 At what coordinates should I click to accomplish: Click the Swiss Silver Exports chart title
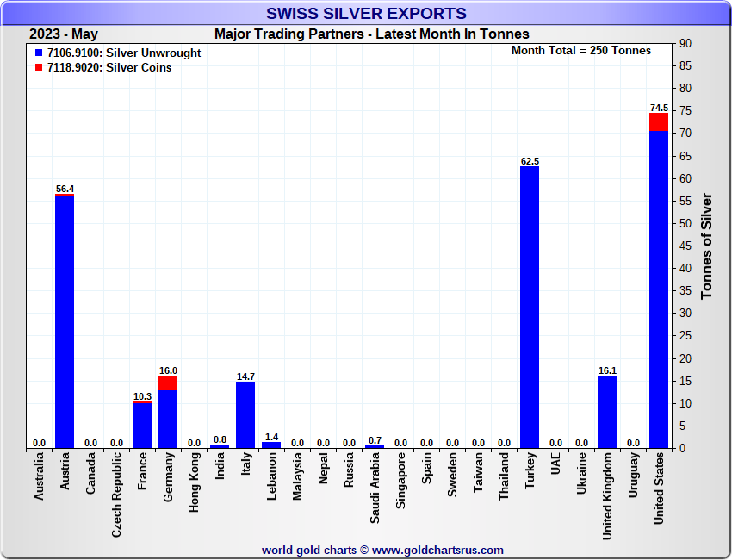[366, 14]
